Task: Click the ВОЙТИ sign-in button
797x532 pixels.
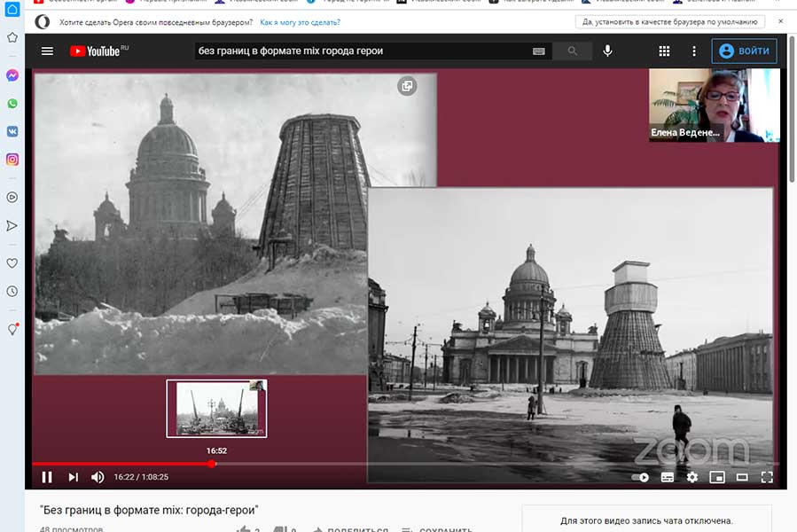Action: point(744,51)
